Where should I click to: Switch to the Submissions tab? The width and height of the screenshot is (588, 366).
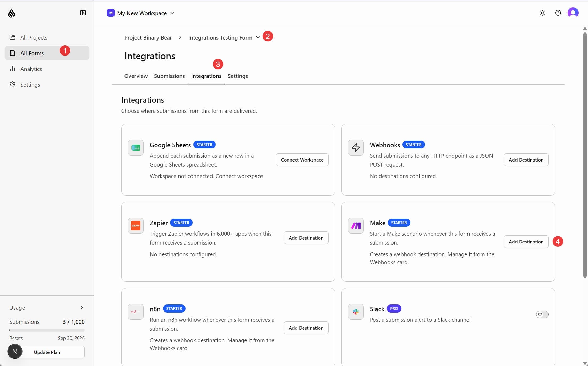tap(170, 76)
